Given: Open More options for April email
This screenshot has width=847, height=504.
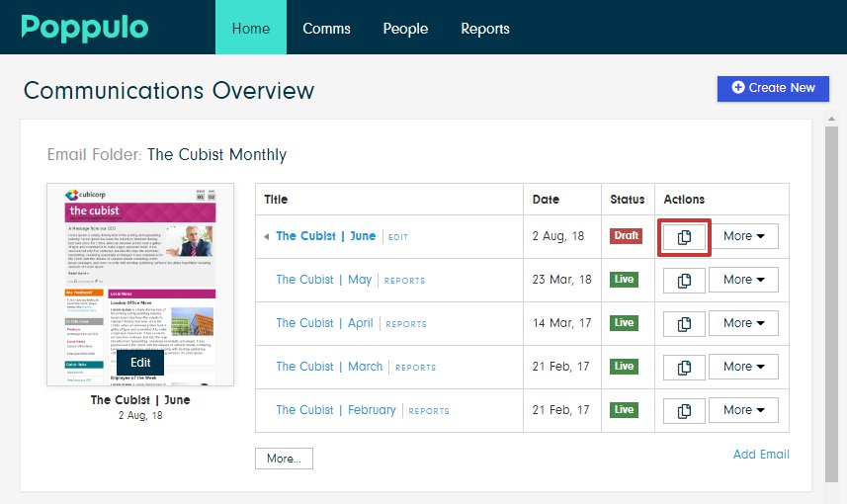Looking at the screenshot, I should click(x=743, y=323).
